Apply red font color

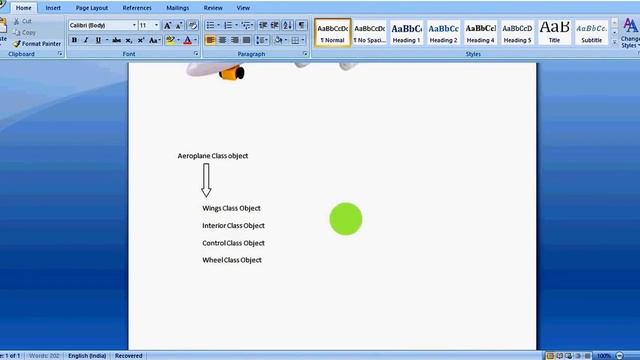(187, 40)
